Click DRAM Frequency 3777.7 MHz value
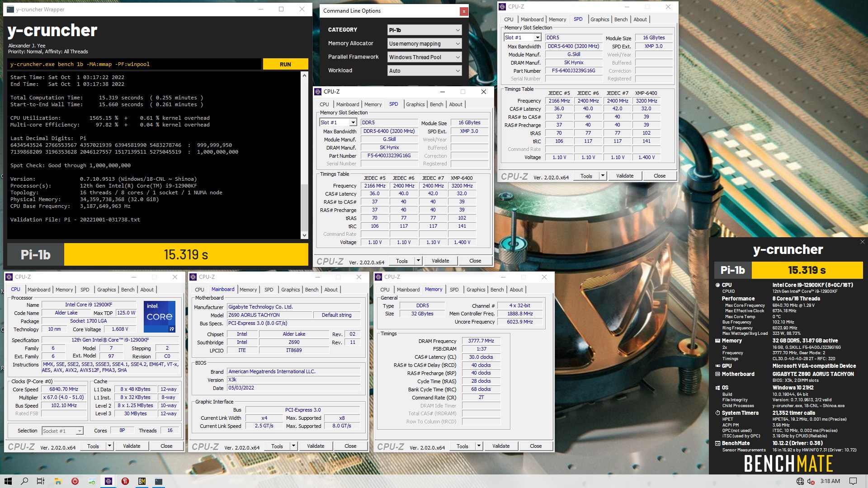 coord(481,341)
